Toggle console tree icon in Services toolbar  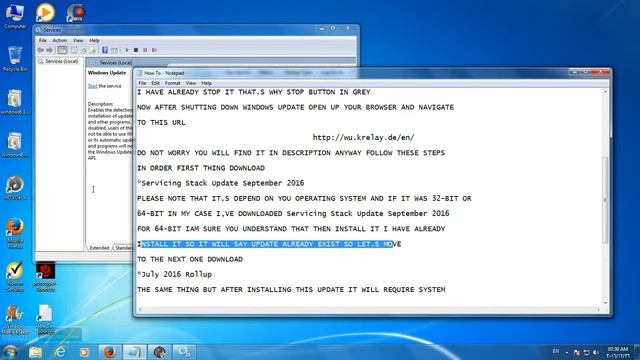coord(62,50)
